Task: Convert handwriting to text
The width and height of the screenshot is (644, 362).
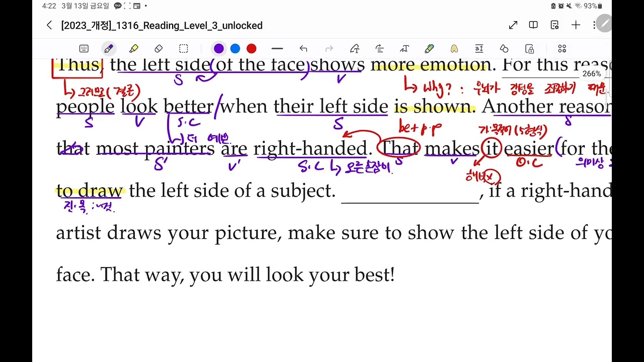Action: point(405,49)
